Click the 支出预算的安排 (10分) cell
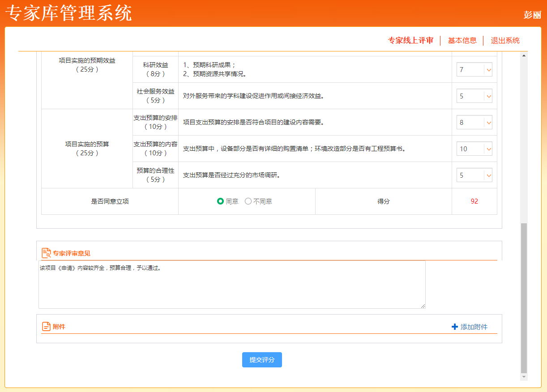547x392 pixels. point(155,122)
